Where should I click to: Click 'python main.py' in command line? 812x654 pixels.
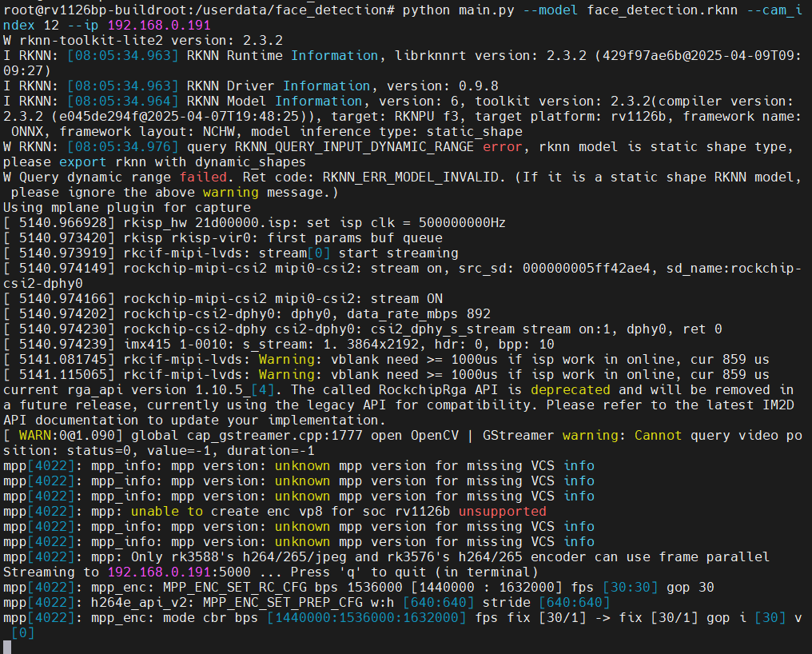coord(458,10)
